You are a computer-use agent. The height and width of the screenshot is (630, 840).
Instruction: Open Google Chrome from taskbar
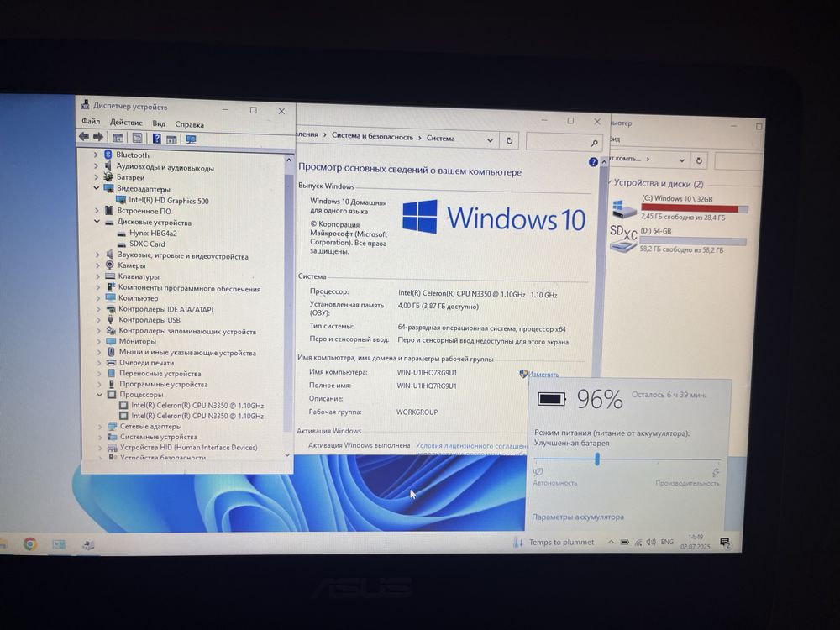click(x=30, y=544)
